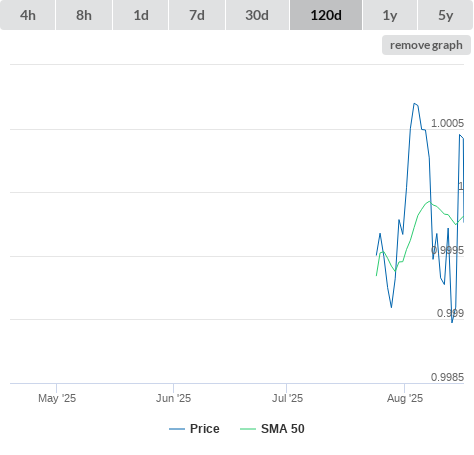The image size is (474, 455).
Task: Click the remove graph button
Action: coord(426,45)
